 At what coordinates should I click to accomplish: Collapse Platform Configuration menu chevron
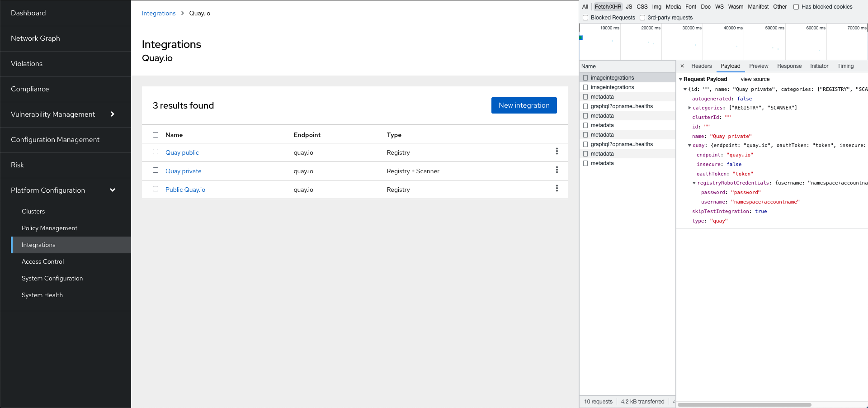pyautogui.click(x=113, y=190)
